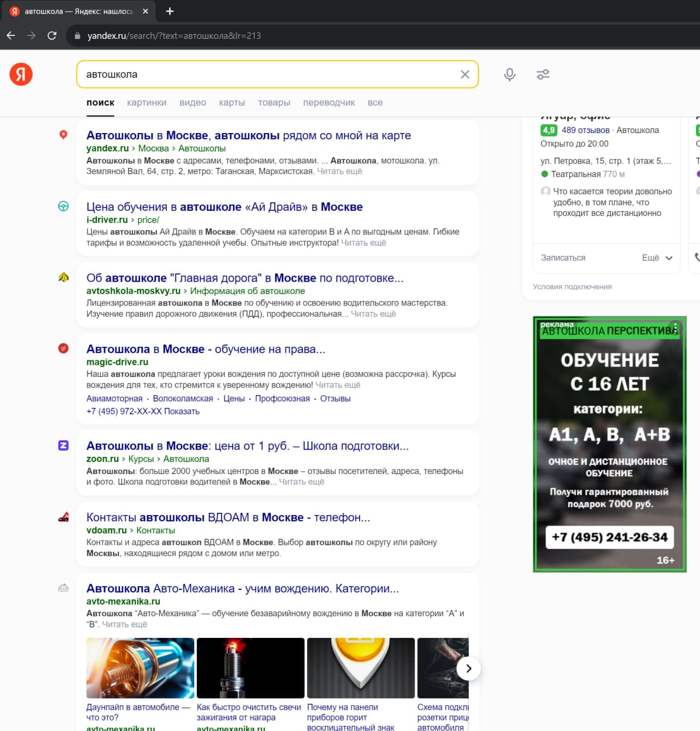Click i-driver.ru price/ breadcrumb
700x731 pixels.
click(148, 220)
